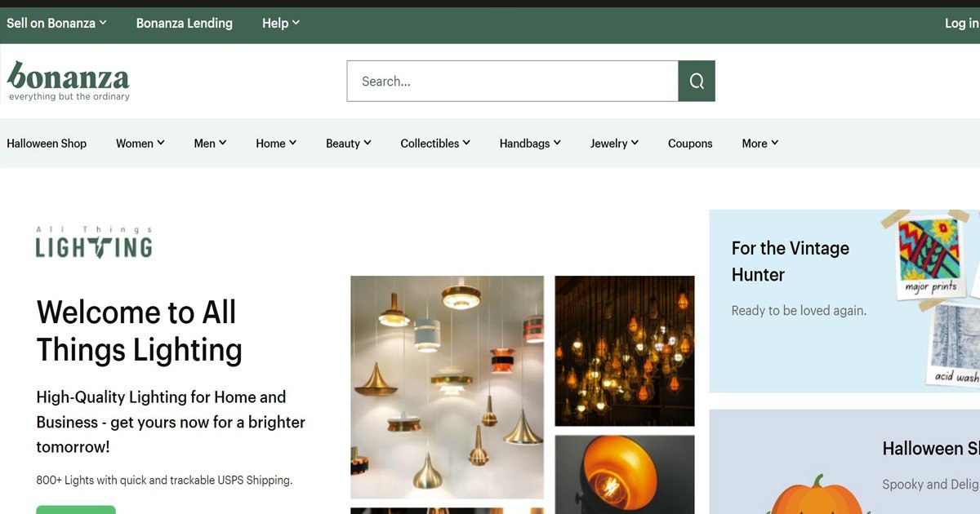Expand the More menu

tap(760, 143)
